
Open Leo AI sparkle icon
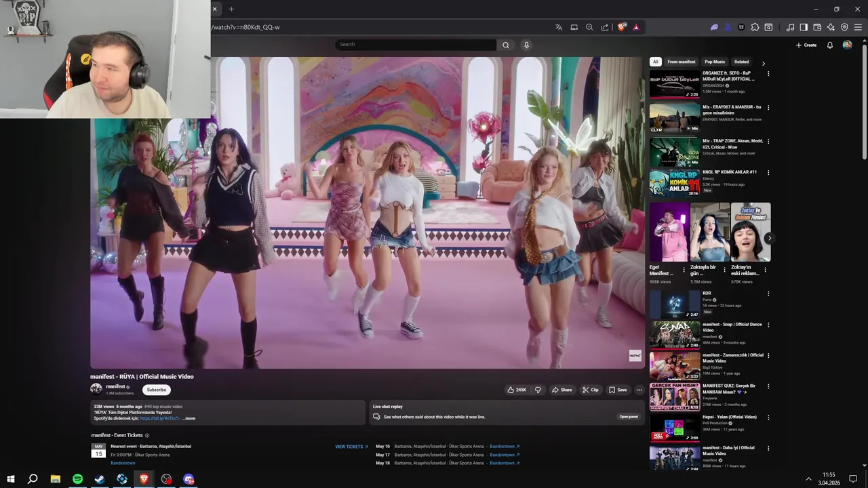tap(831, 27)
